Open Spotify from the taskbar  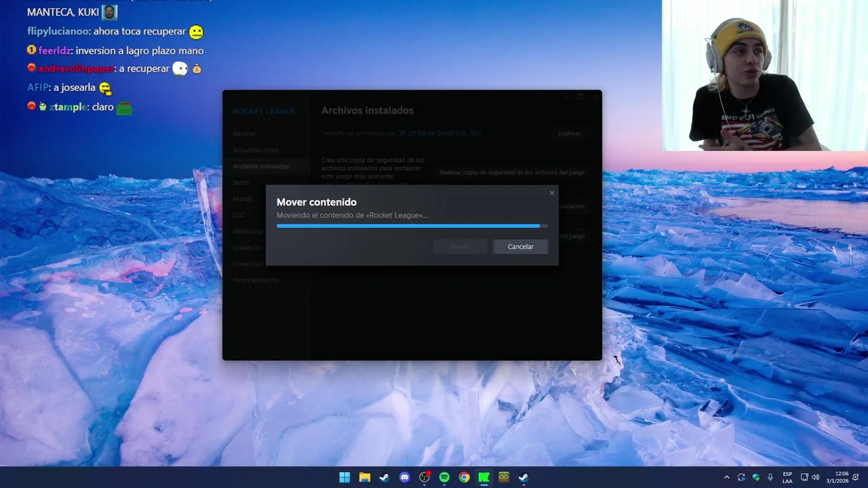tap(444, 477)
